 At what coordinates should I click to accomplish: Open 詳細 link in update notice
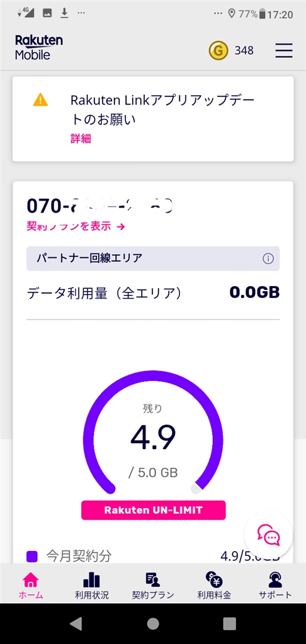tap(81, 139)
